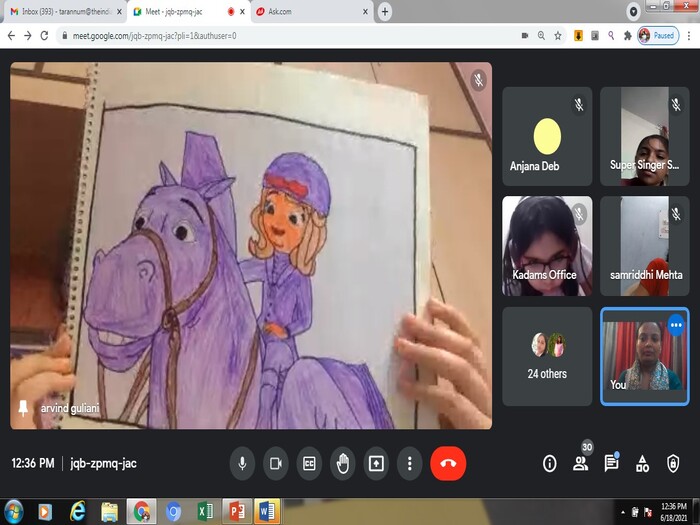Click Kadams Office participant tile
This screenshot has width=700, height=525.
[x=547, y=246]
